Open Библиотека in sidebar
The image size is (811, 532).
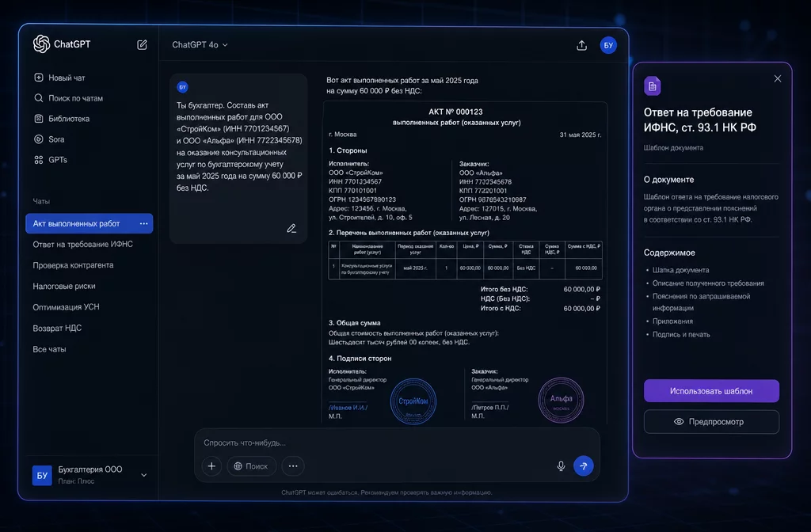(62, 119)
